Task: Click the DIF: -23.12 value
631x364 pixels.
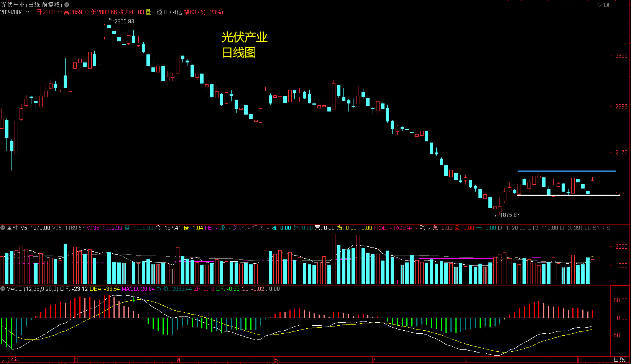Action: (74, 289)
